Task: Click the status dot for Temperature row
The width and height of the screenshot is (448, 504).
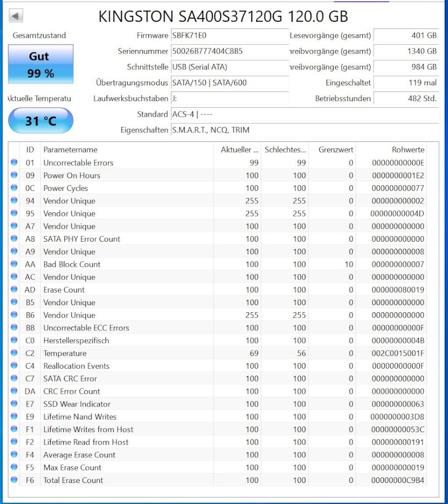Action: 14,353
